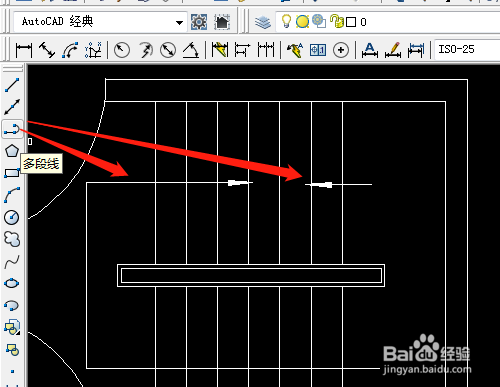Image resolution: width=500 pixels, height=387 pixels.
Task: Click the Arc Length dimension tool
Action: tap(70, 50)
